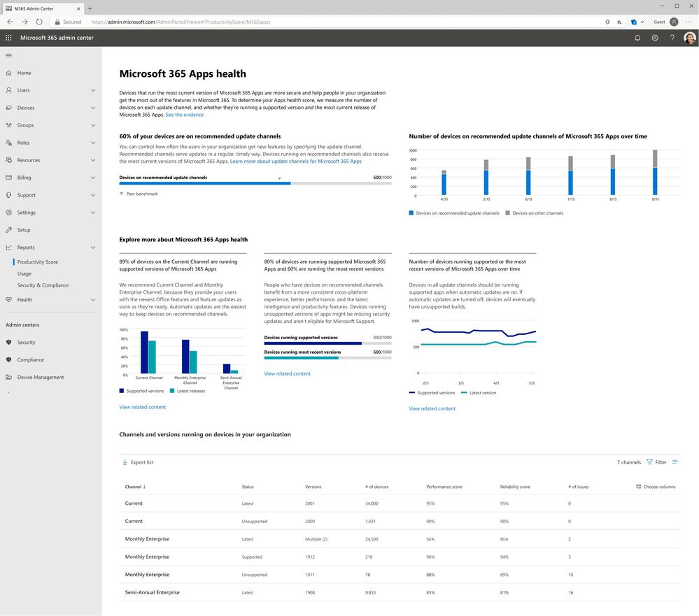
Task: Click the Setup wrench icon
Action: (x=8, y=230)
